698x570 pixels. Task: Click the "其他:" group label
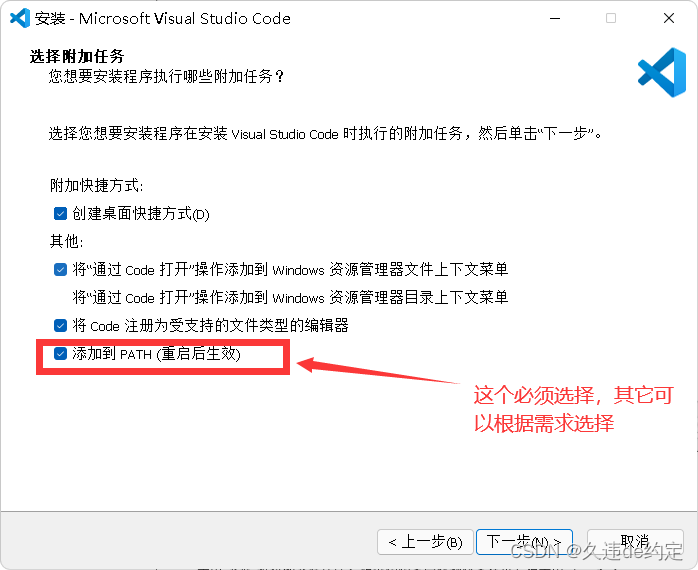(66, 241)
